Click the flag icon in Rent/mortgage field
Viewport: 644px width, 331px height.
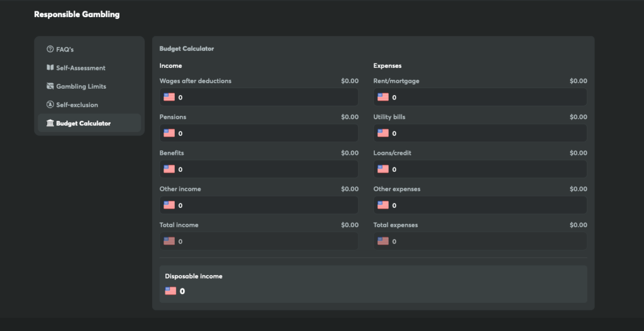pyautogui.click(x=382, y=97)
